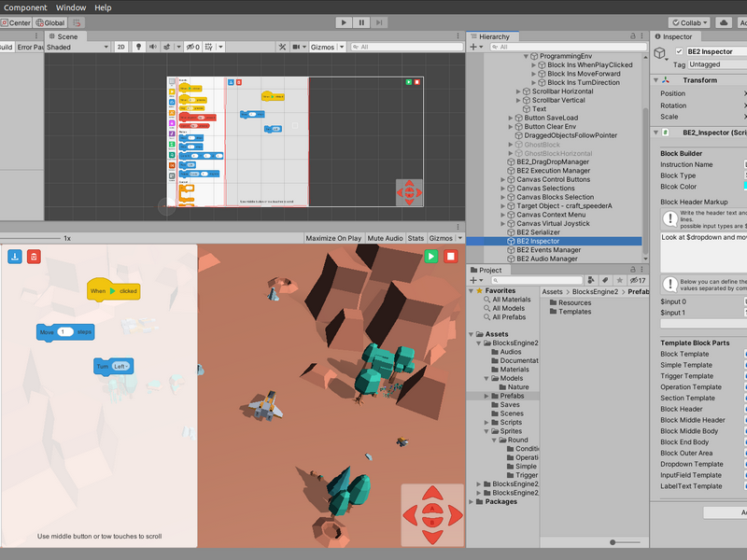This screenshot has height=560, width=747.
Task: Click the green play button in the Game view
Action: click(431, 256)
